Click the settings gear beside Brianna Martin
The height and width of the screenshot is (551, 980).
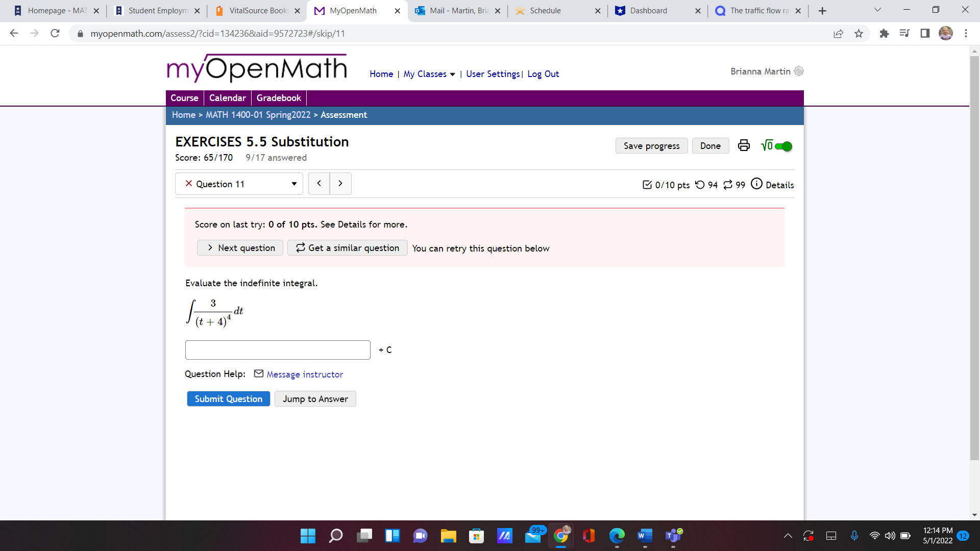tap(799, 71)
